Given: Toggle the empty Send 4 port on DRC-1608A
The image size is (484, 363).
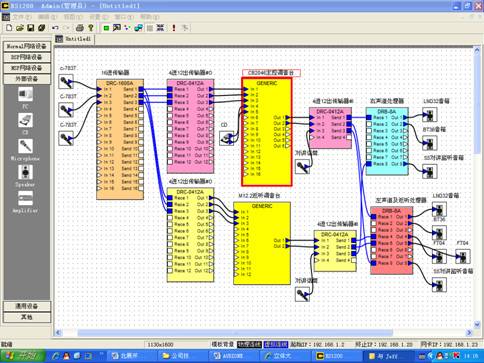Looking at the screenshot, I should pos(141,109).
